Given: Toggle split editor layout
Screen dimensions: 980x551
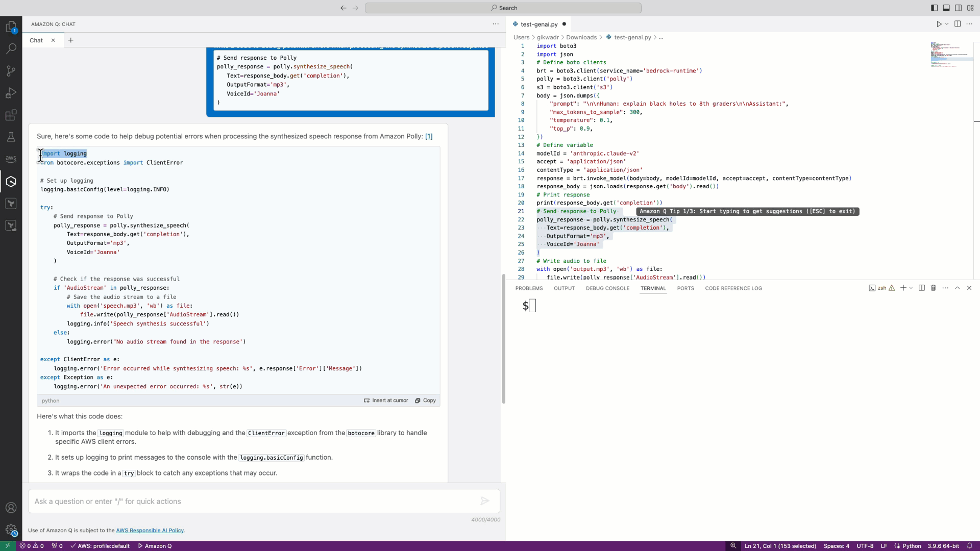Looking at the screenshot, I should 957,24.
